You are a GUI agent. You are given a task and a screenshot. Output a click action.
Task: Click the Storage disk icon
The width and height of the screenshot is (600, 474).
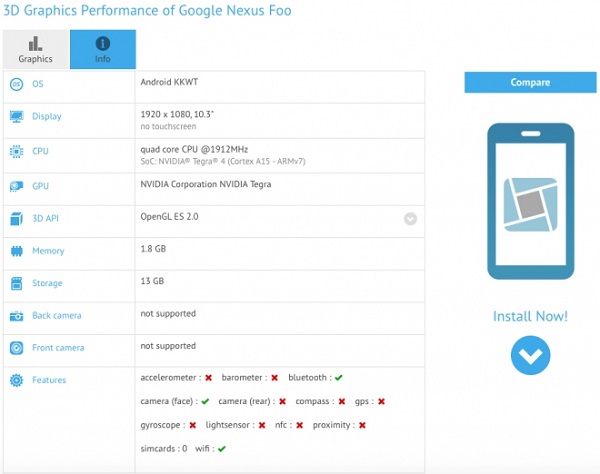pyautogui.click(x=16, y=283)
